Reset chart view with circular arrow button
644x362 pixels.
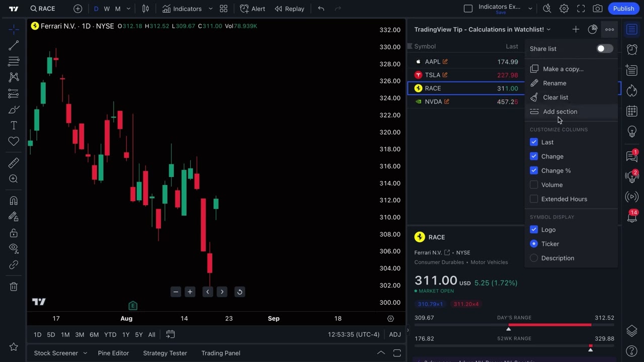[239, 292]
